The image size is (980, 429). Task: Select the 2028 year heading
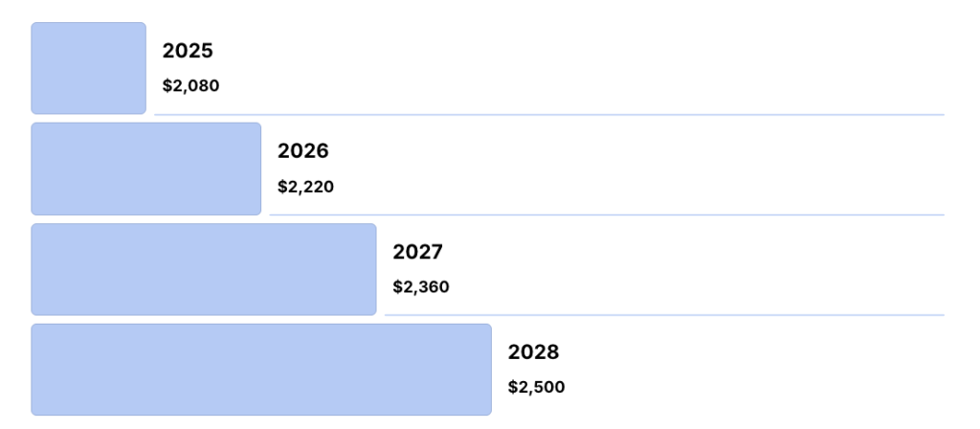pyautogui.click(x=533, y=352)
